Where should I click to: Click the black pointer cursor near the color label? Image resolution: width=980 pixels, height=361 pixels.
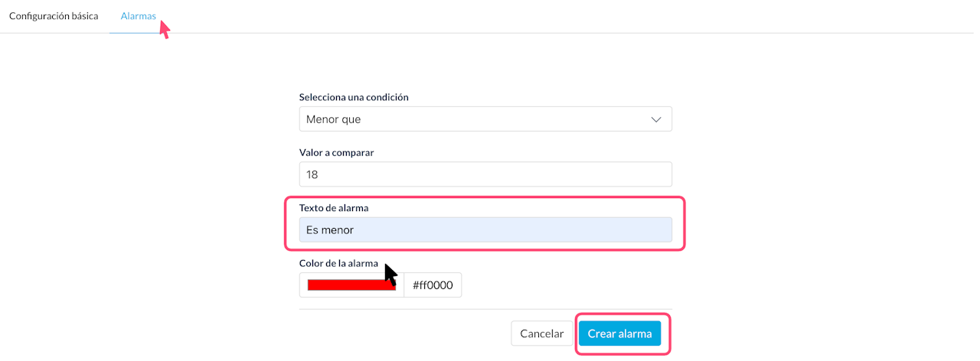pos(390,274)
